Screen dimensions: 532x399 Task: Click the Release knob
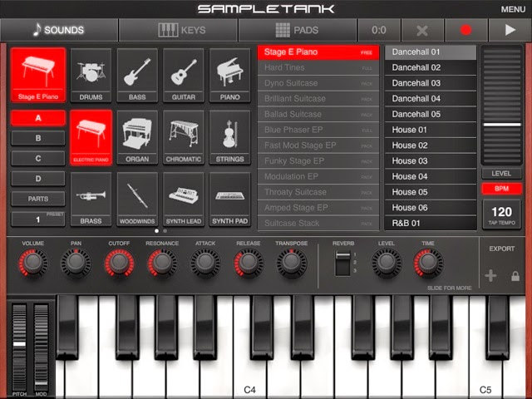(x=249, y=263)
